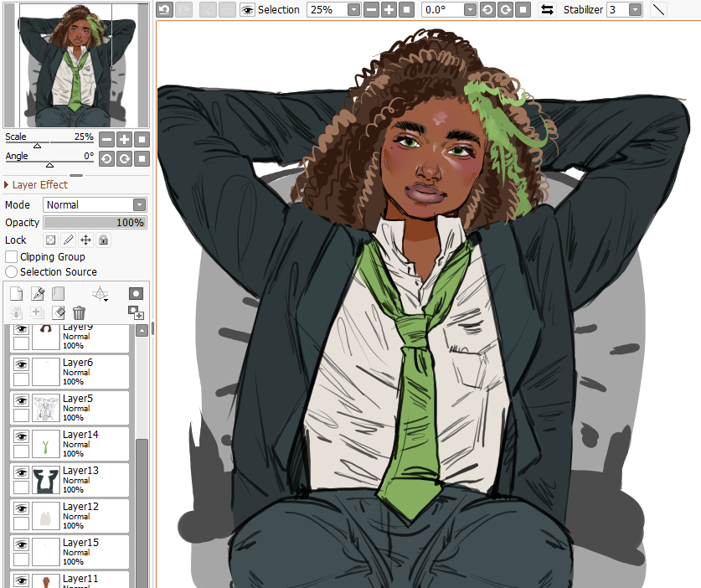Click the layer list scrollbar thumb

(x=142, y=512)
